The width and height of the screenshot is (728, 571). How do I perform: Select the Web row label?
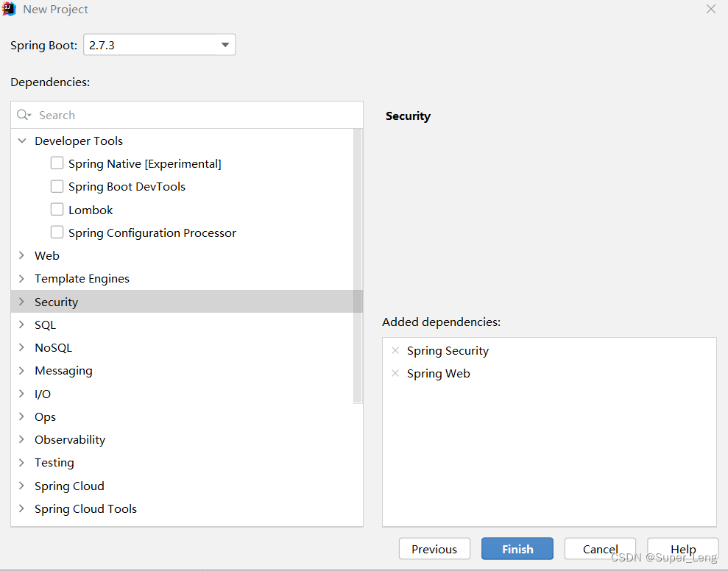[47, 255]
